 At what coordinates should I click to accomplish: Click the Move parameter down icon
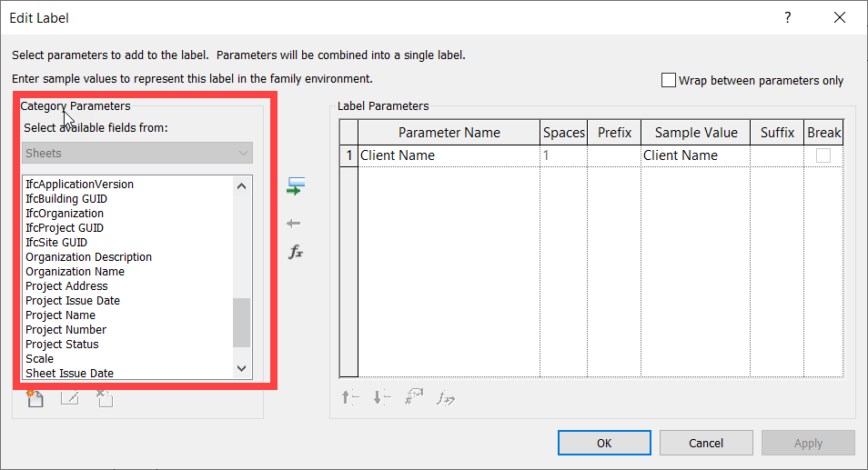click(382, 397)
